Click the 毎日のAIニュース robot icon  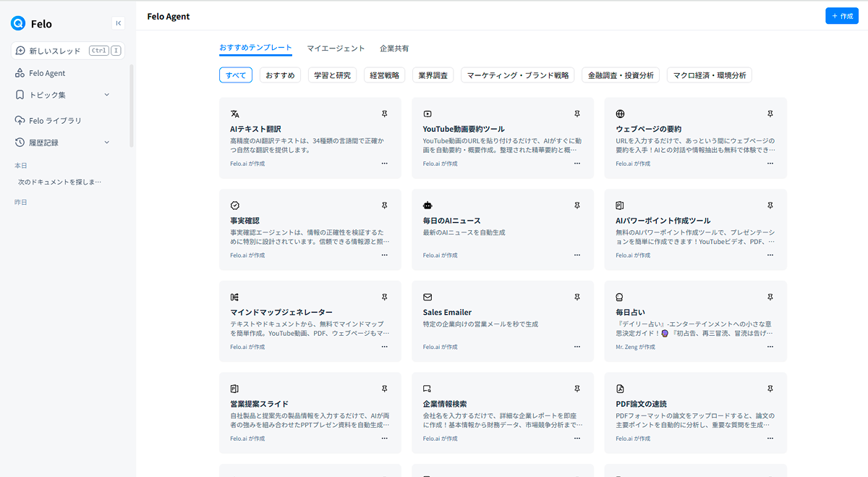click(x=427, y=206)
